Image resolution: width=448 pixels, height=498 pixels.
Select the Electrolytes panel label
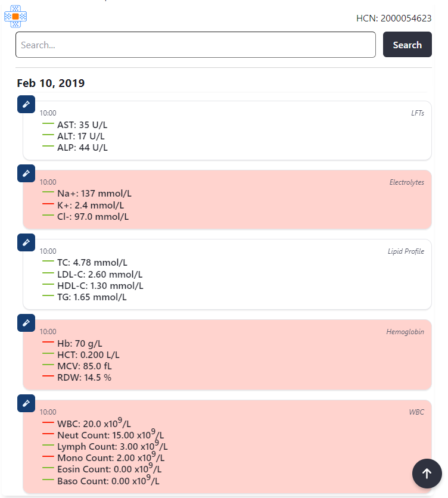tap(407, 182)
